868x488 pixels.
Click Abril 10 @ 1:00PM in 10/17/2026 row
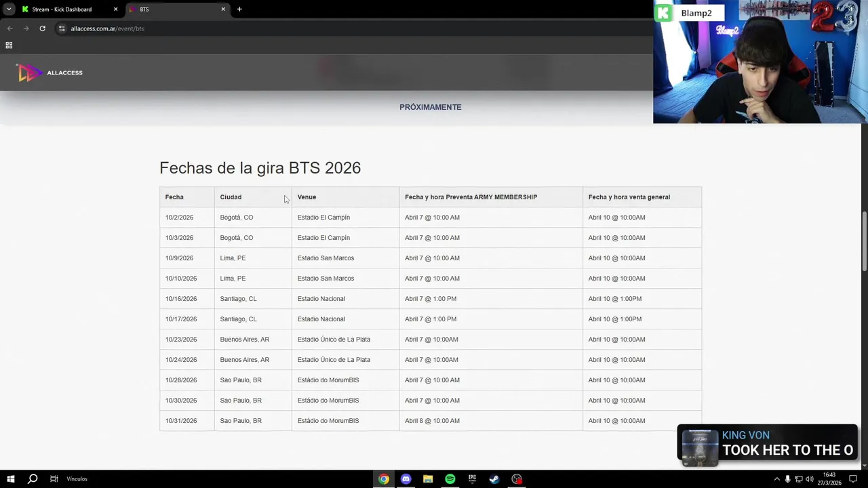tap(615, 319)
